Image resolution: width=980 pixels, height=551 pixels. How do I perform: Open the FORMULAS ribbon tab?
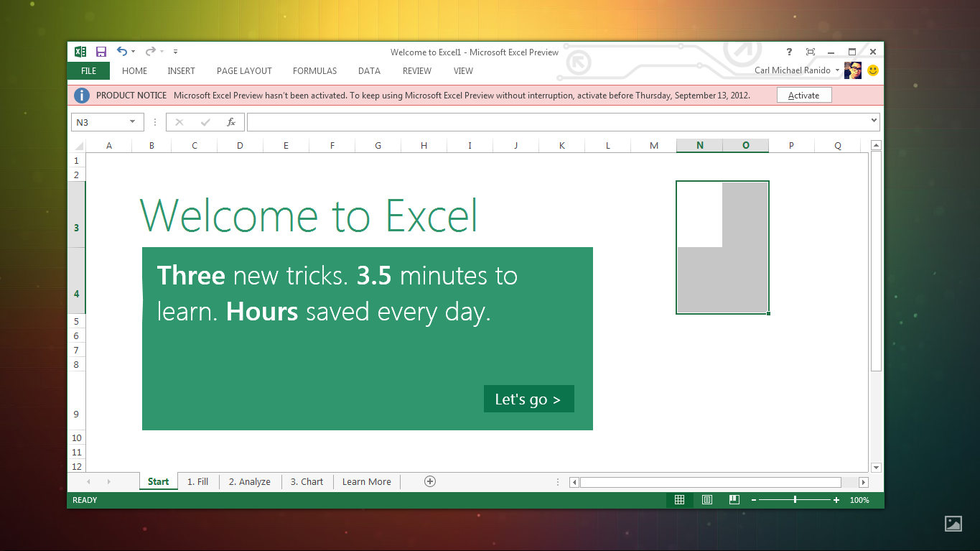pos(314,70)
